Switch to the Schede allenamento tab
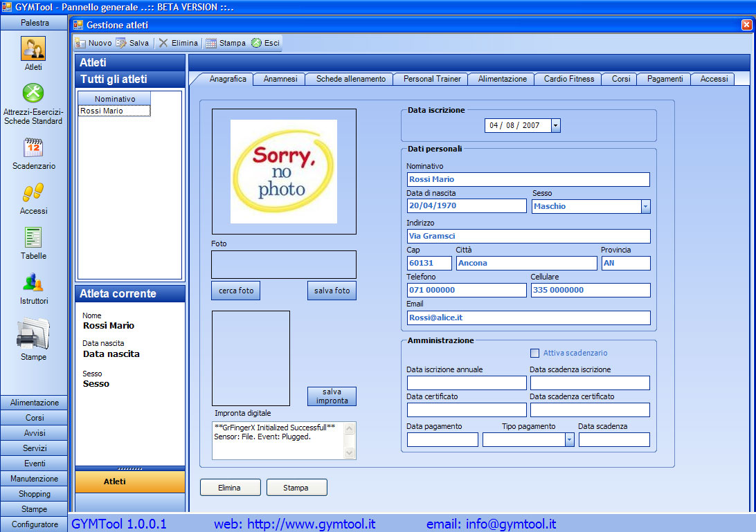756x532 pixels. 350,79
